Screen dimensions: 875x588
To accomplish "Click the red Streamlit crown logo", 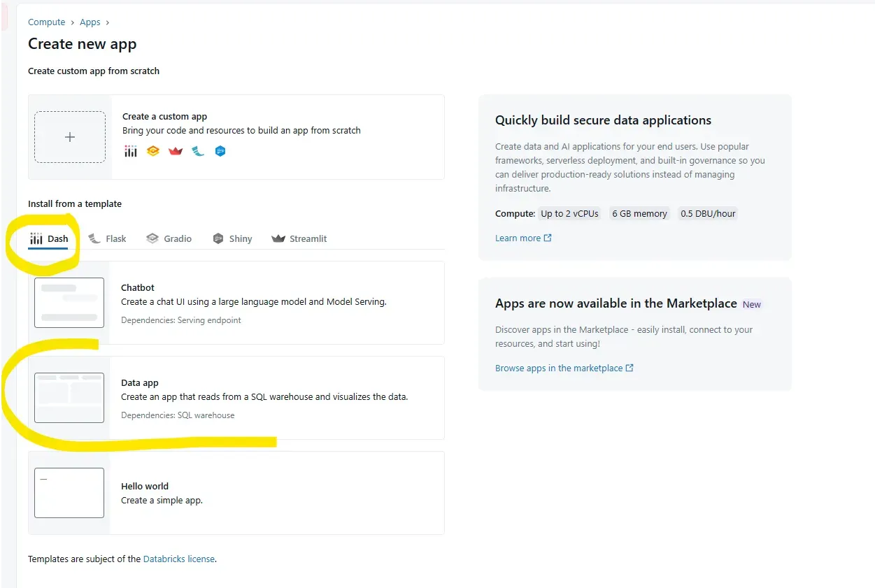I will (x=176, y=151).
